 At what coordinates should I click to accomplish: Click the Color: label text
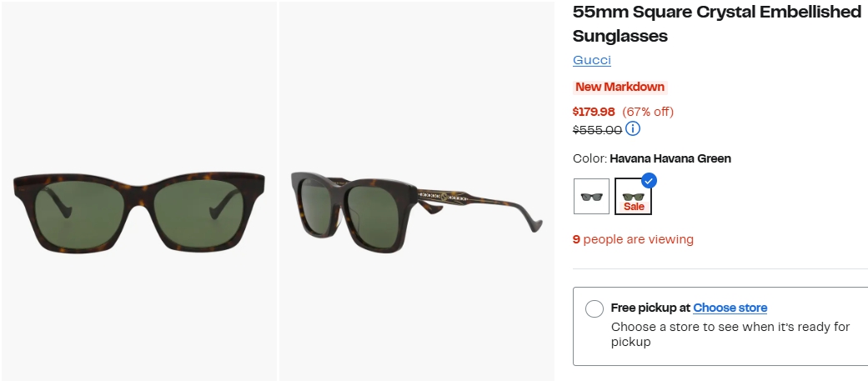pos(590,158)
